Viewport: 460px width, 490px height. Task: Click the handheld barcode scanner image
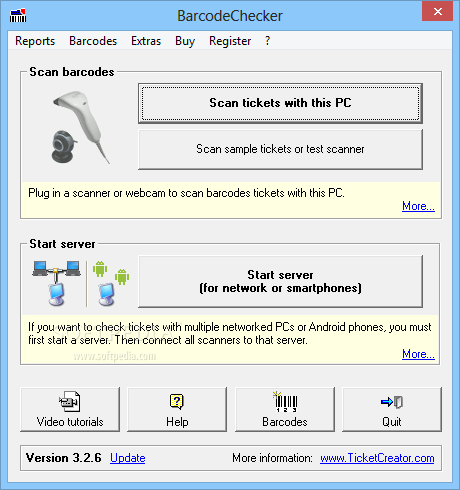click(x=84, y=123)
